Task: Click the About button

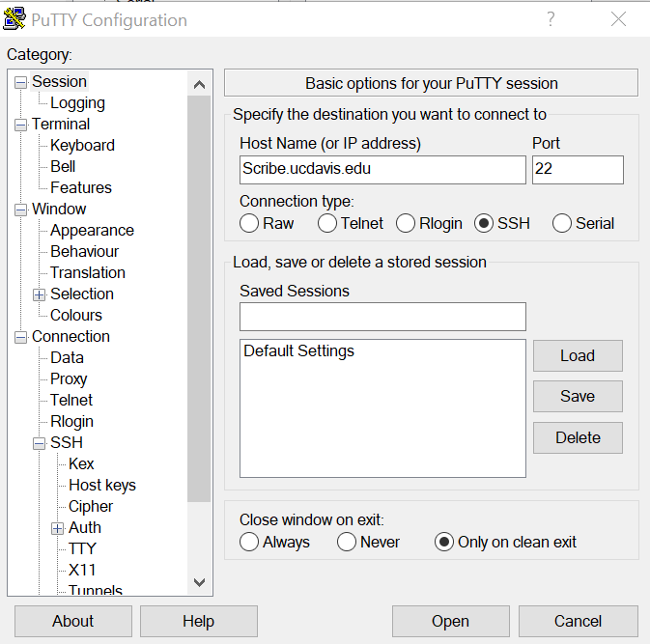Action: click(73, 621)
